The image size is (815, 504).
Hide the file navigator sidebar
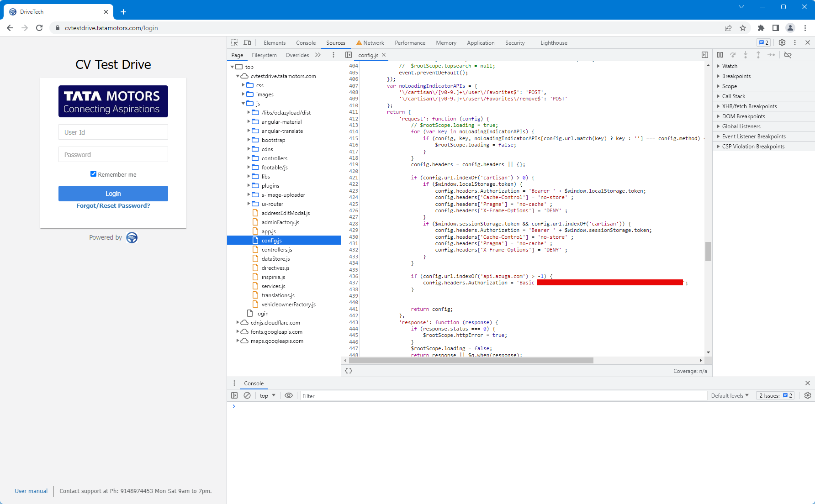(349, 55)
